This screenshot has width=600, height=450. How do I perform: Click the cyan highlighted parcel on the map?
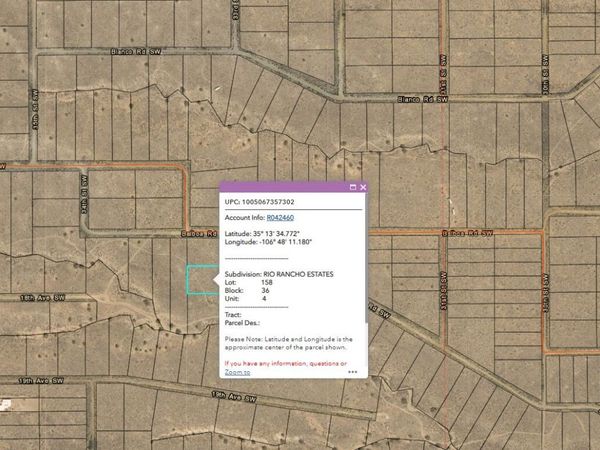pyautogui.click(x=202, y=280)
